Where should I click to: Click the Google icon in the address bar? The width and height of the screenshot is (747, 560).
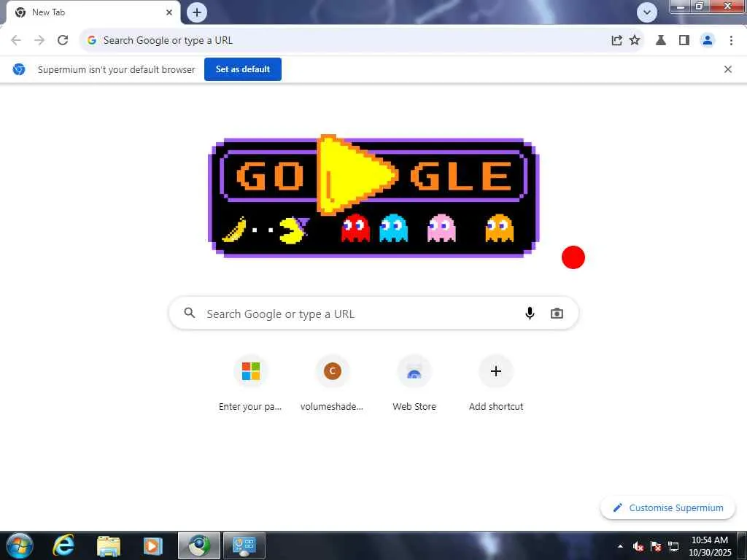point(92,41)
